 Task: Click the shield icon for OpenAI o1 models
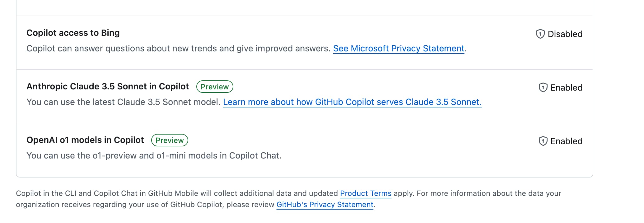[543, 141]
